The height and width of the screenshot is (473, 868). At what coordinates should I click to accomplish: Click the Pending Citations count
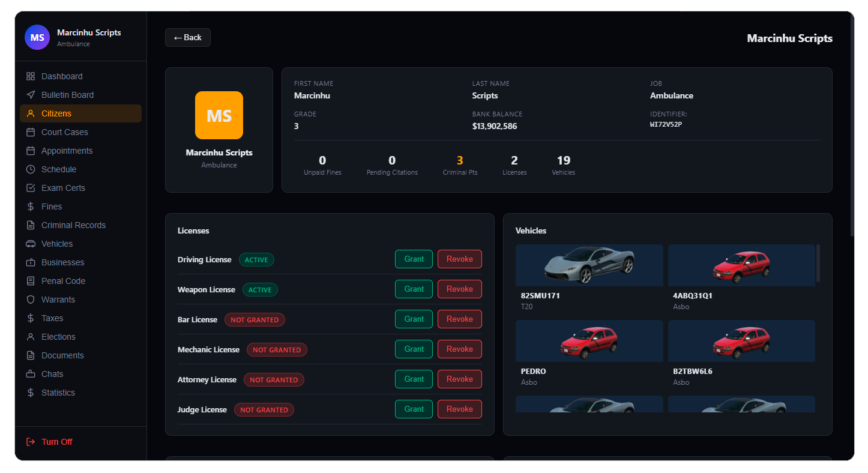click(x=392, y=160)
